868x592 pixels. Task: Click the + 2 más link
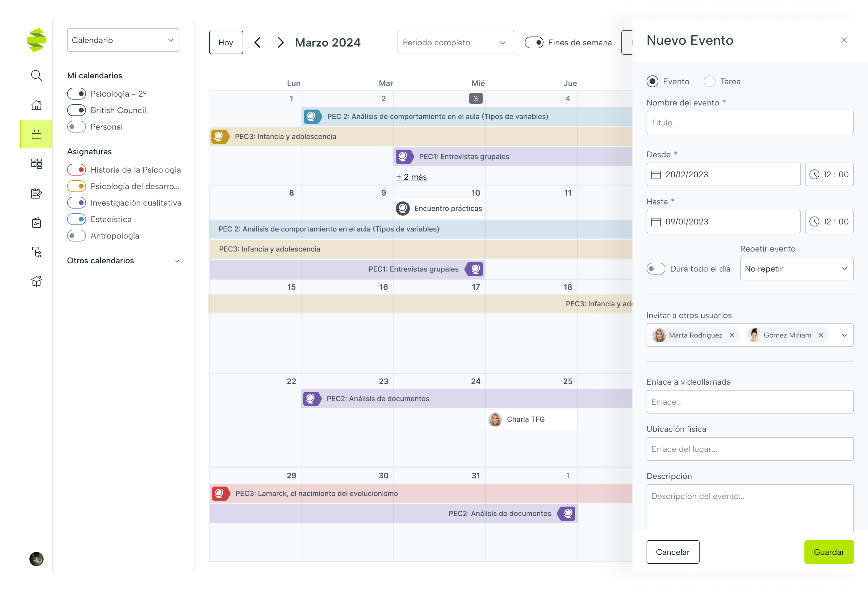411,177
